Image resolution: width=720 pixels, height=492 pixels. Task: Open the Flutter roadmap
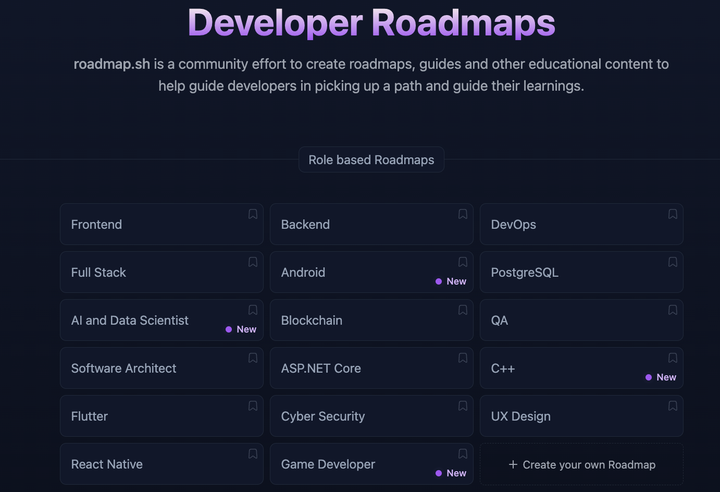[x=162, y=416]
